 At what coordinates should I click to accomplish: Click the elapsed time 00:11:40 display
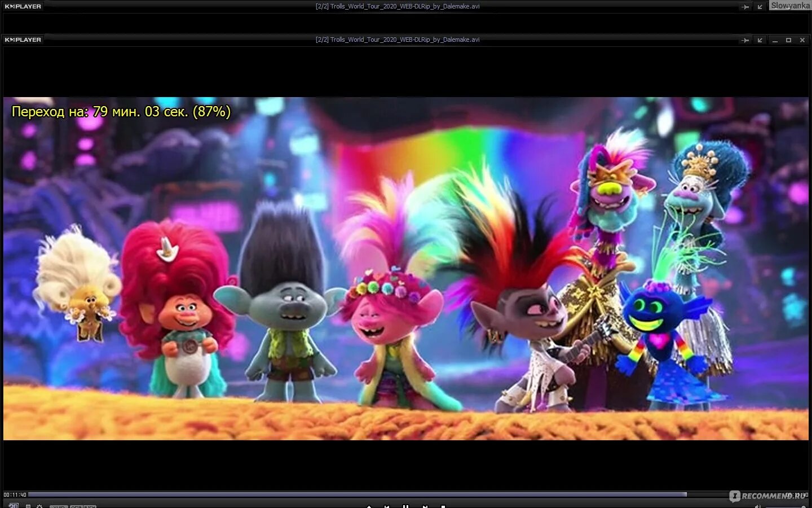(x=15, y=495)
